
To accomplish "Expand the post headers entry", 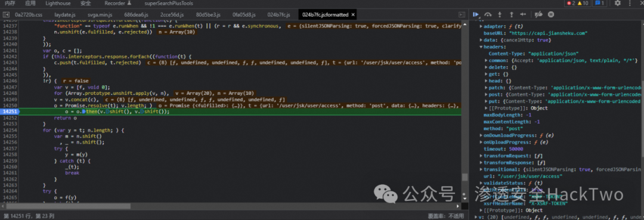I will (x=487, y=94).
